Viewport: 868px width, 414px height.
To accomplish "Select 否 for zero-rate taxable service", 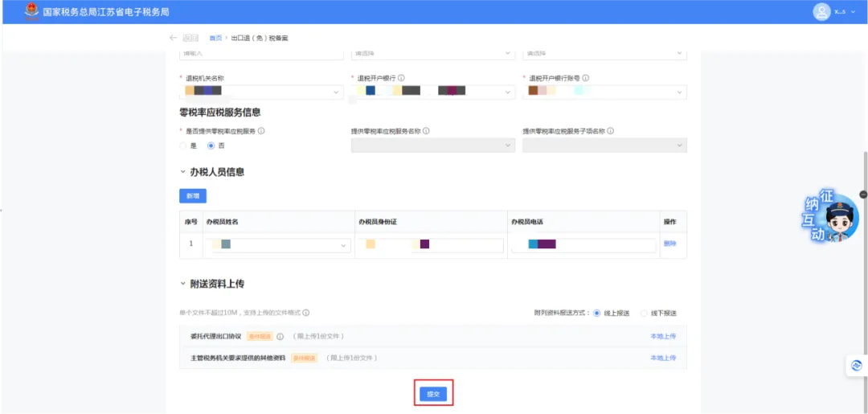I will (211, 146).
